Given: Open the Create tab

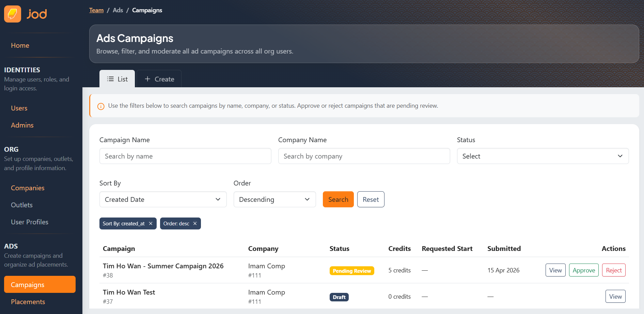Looking at the screenshot, I should click(159, 79).
